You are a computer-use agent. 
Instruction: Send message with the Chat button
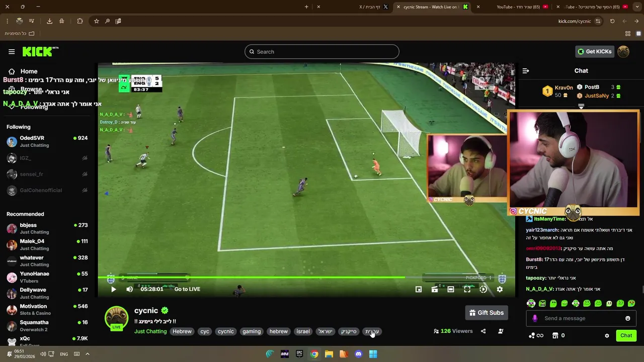(626, 335)
